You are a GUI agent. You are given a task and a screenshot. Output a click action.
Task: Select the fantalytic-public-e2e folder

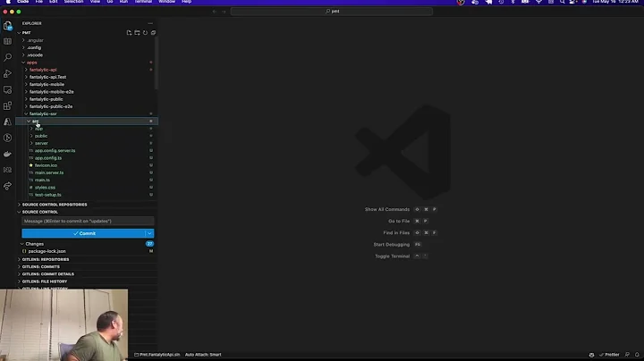pyautogui.click(x=50, y=106)
